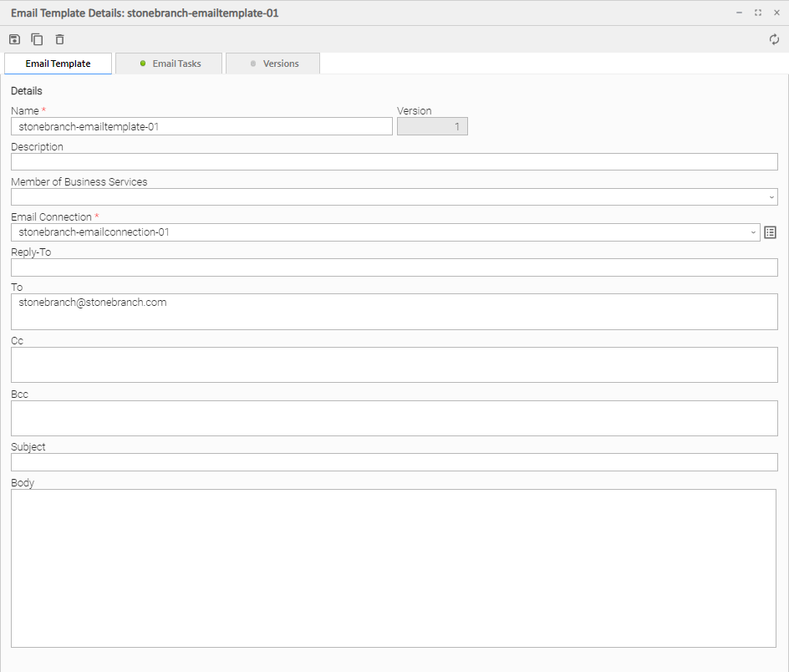Open Email Connection details icon
The height and width of the screenshot is (672, 789).
[x=771, y=232]
